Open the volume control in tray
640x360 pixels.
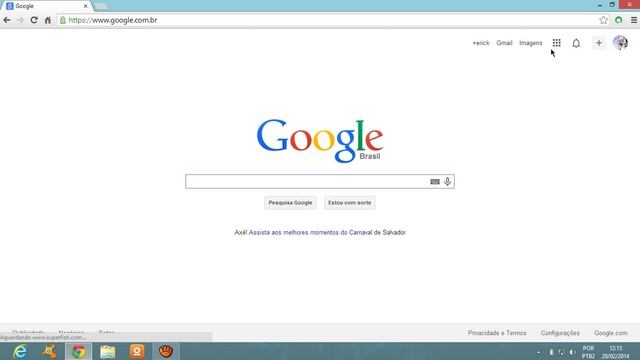click(x=572, y=352)
